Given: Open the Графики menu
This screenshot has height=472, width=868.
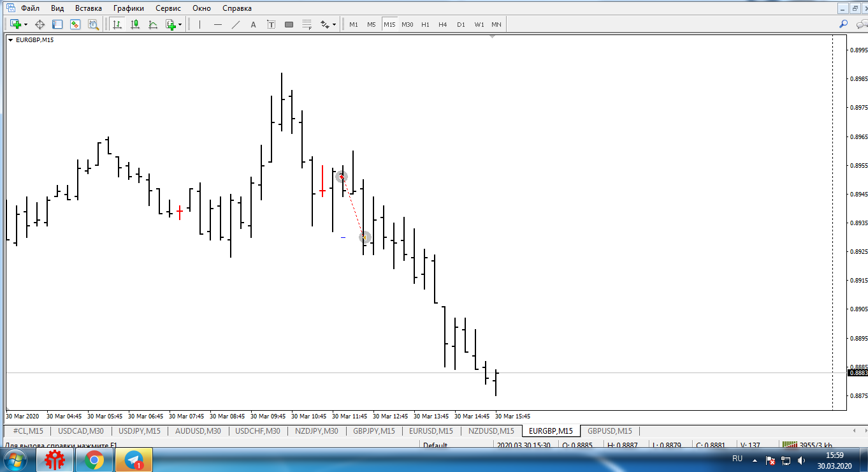Looking at the screenshot, I should tap(128, 8).
